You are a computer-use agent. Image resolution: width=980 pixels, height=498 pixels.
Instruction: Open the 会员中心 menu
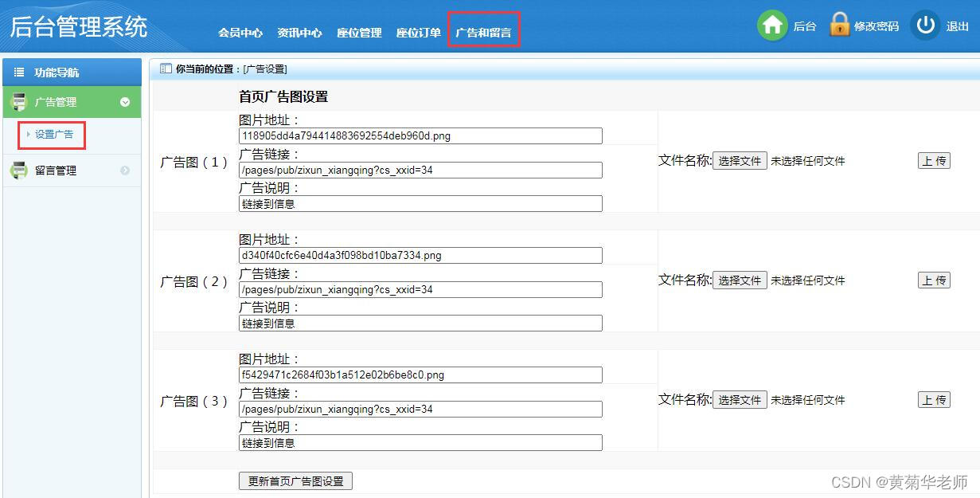(240, 33)
